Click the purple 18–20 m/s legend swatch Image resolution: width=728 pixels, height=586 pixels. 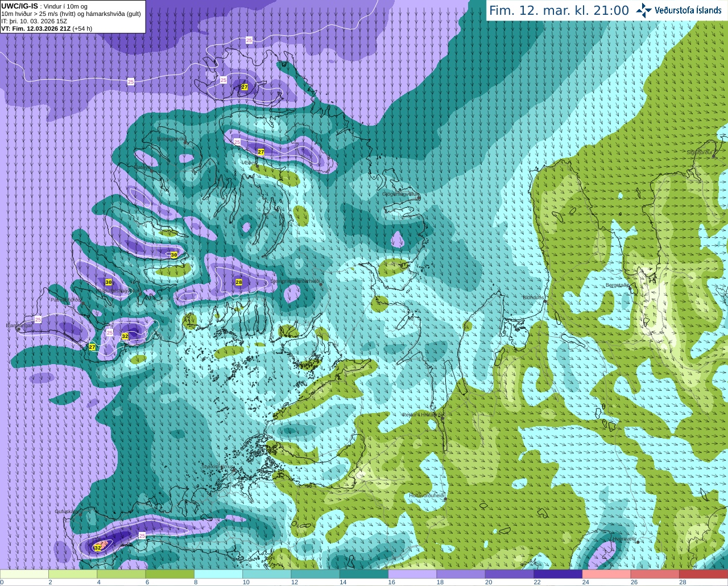(461, 574)
